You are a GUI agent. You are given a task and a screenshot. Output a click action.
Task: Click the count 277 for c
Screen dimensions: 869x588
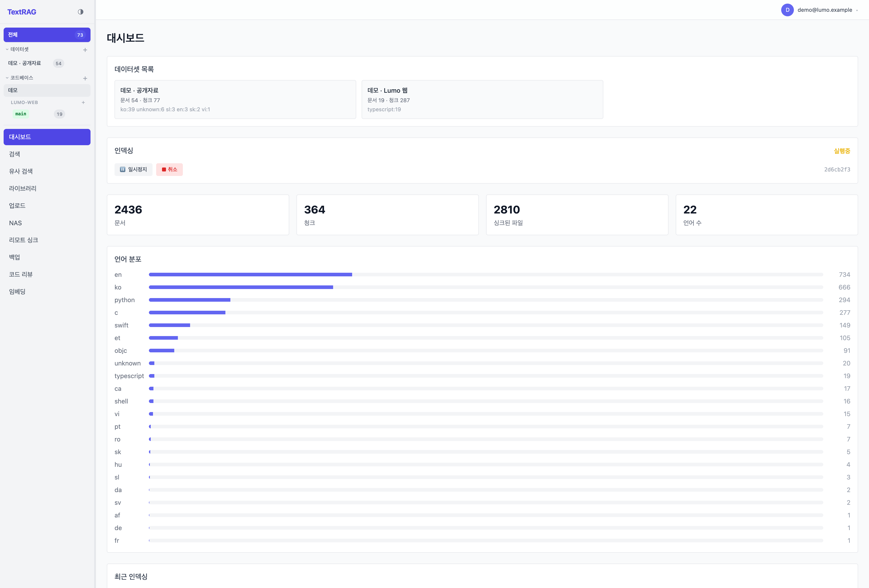click(x=845, y=313)
